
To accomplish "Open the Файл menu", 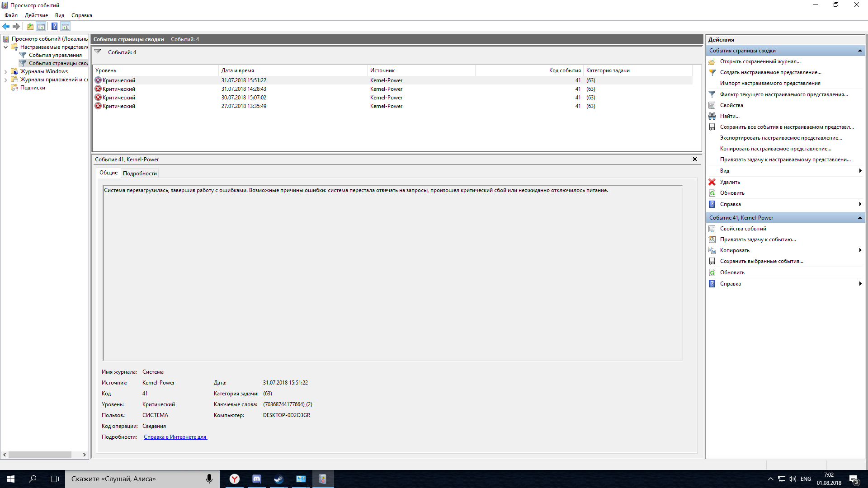I will (10, 15).
